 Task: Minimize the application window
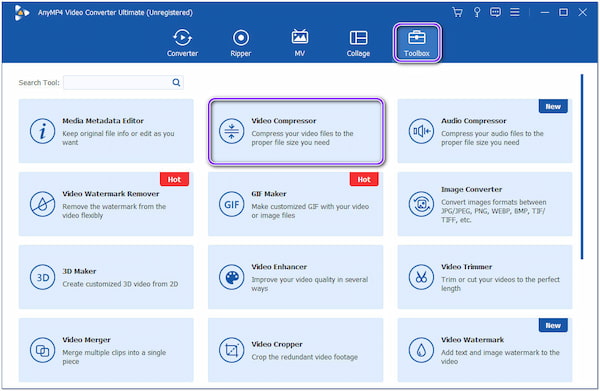tap(545, 12)
